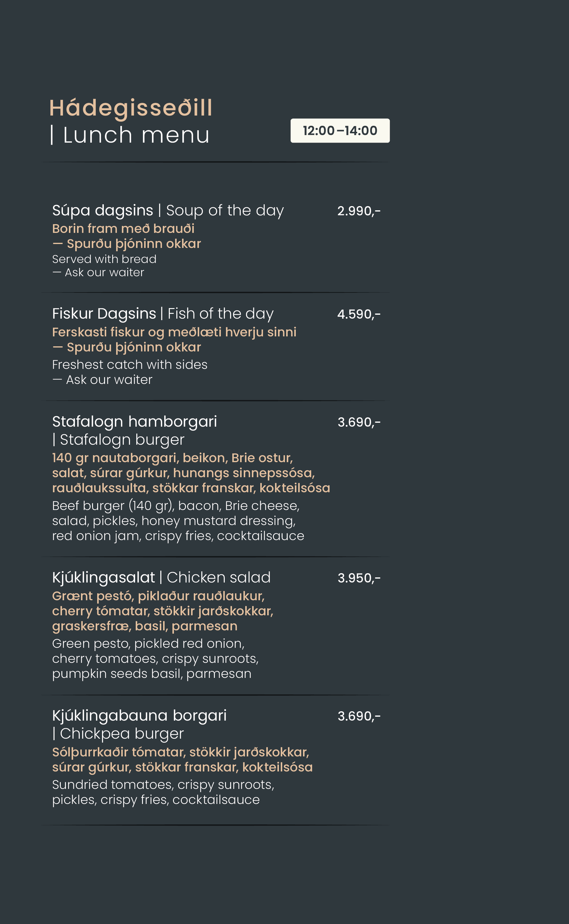
Task: Open the Stafalogn hamborgari item
Action: coord(134,422)
